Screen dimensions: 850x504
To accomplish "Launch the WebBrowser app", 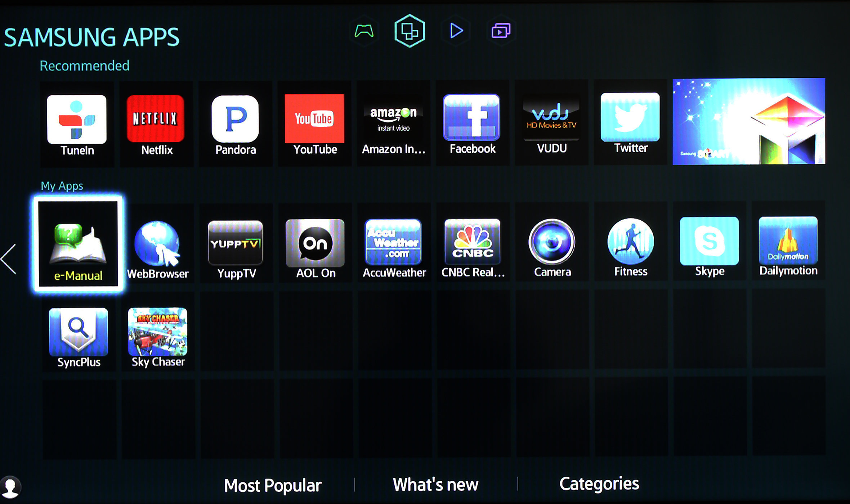I will (x=157, y=244).
